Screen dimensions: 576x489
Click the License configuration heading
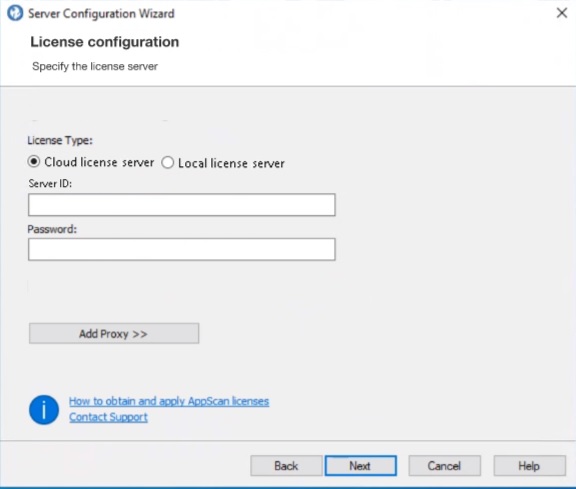click(x=105, y=42)
